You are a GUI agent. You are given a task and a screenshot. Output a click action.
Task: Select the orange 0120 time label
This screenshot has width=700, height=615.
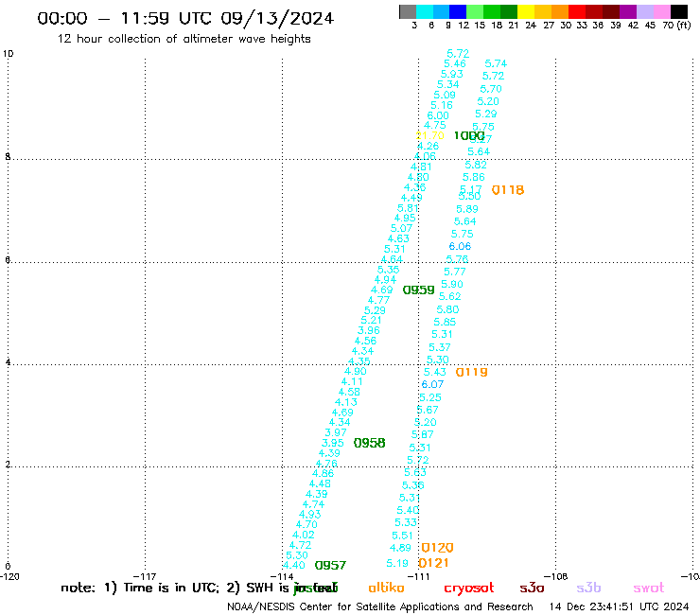[437, 548]
